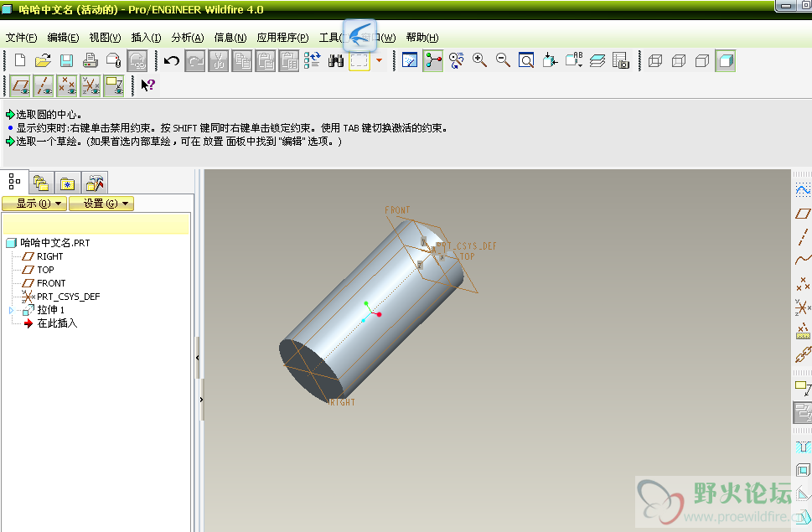The height and width of the screenshot is (532, 812).
Task: Regenerate the model using the regenerate icon
Action: pyautogui.click(x=313, y=60)
